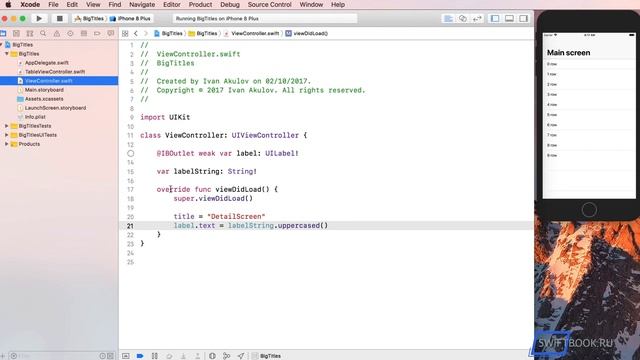Open the BigTitles scheme dropdown
Screen dimensions: 640x360
(x=89, y=18)
